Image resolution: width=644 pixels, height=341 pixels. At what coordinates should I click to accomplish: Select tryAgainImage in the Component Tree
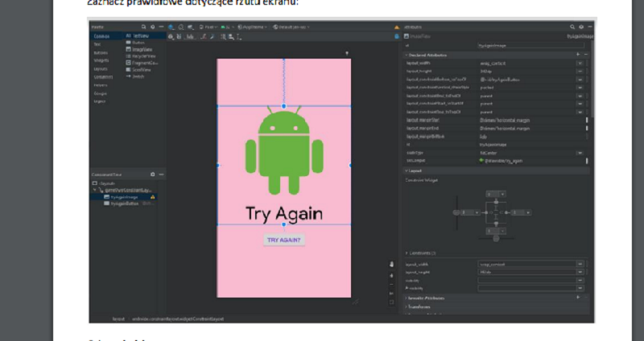point(123,197)
